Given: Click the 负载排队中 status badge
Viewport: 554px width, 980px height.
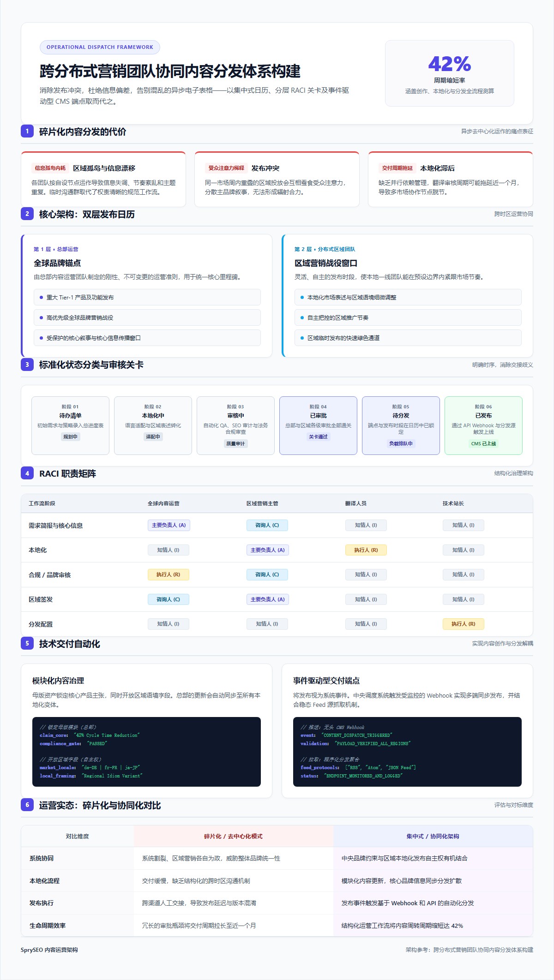Looking at the screenshot, I should point(401,443).
